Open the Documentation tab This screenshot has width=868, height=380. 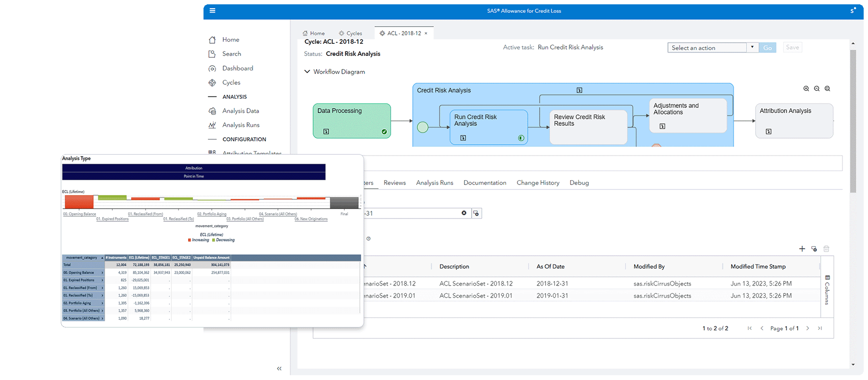(x=485, y=183)
